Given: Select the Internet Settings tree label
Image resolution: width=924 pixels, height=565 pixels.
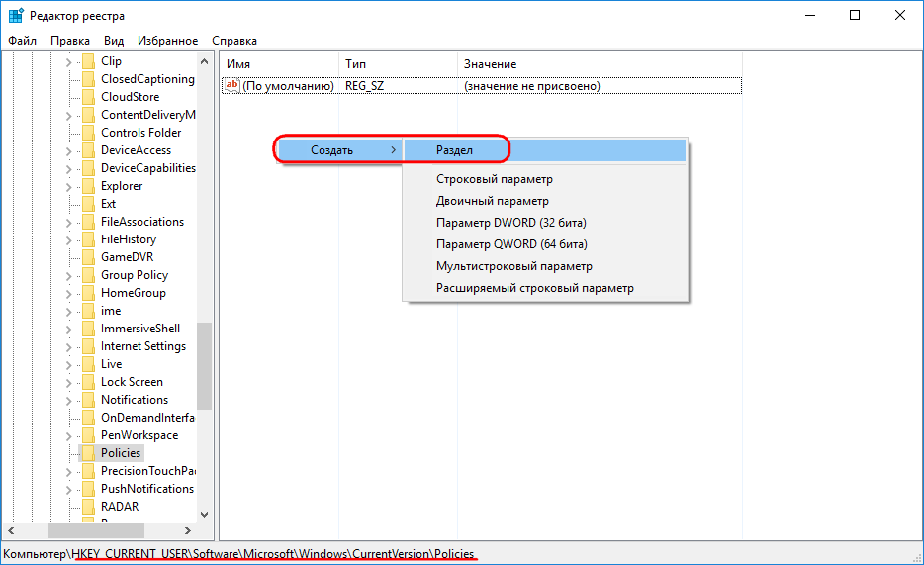Looking at the screenshot, I should point(143,346).
